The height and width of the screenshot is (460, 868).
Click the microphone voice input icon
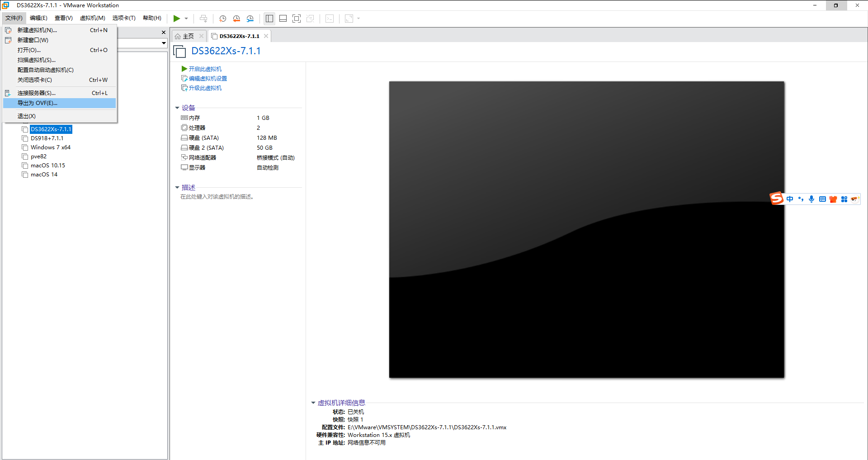pos(811,199)
